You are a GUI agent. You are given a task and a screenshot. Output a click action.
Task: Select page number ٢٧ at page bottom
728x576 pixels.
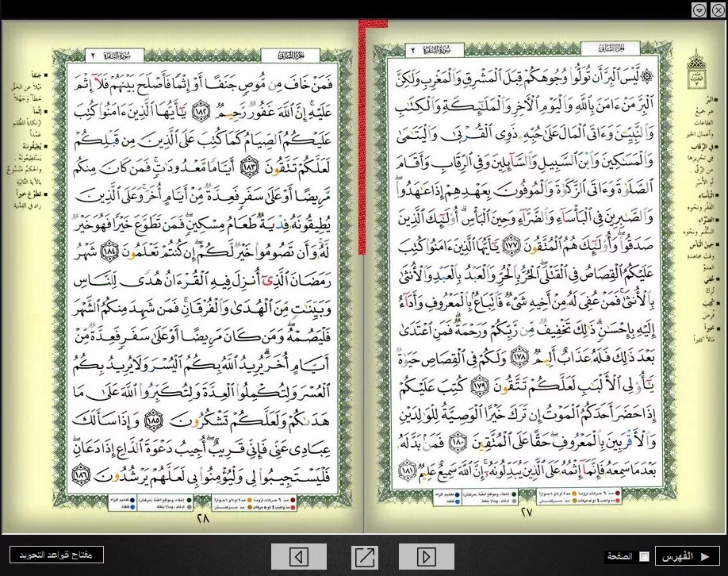click(527, 512)
